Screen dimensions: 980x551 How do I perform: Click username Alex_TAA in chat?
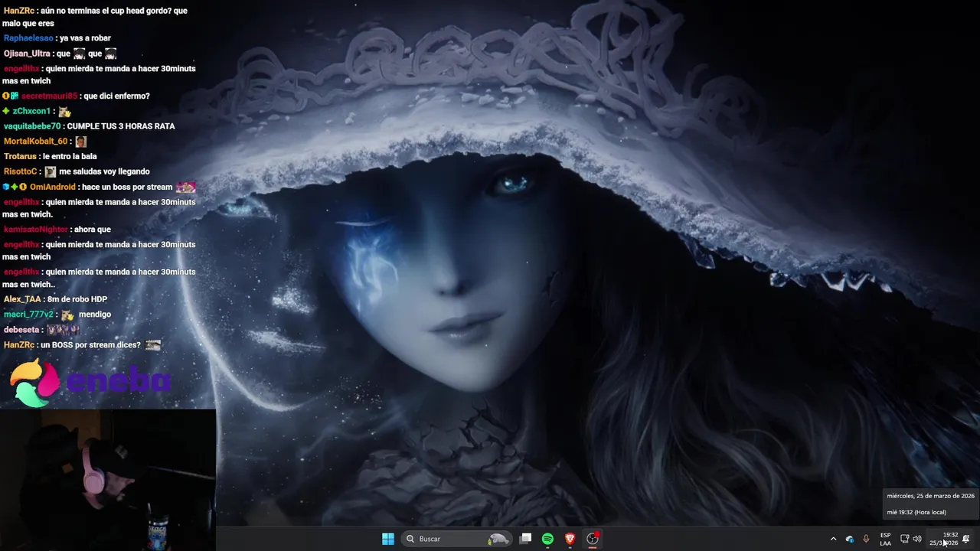pyautogui.click(x=22, y=299)
